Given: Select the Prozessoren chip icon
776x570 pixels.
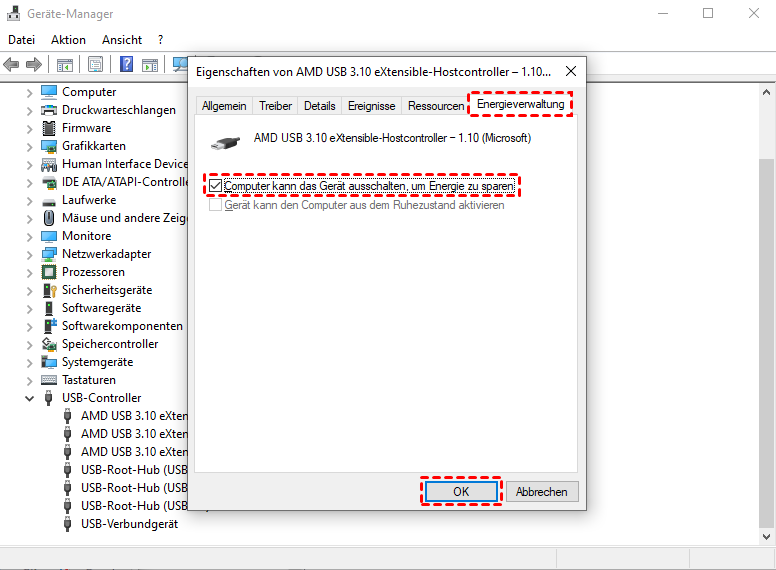Looking at the screenshot, I should pyautogui.click(x=49, y=272).
